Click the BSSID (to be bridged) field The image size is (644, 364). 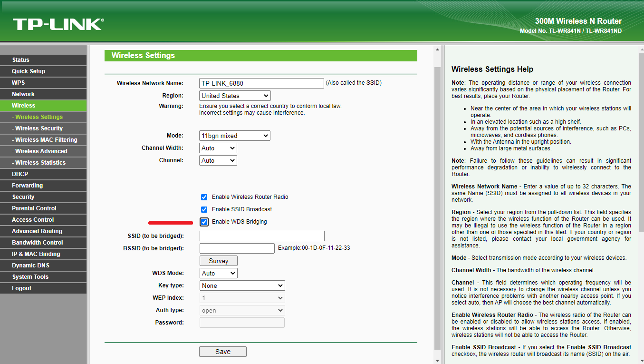237,248
